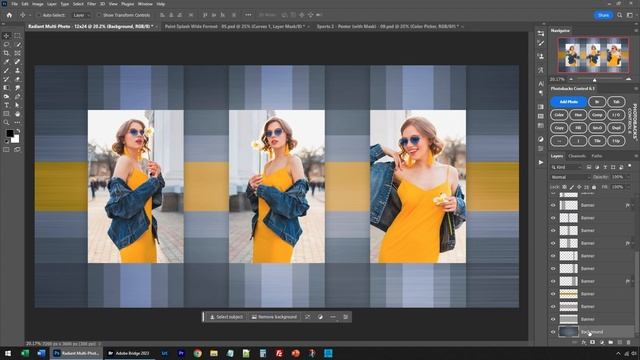The image size is (640, 360).
Task: Click the Navigator zoom slider handle
Action: pyautogui.click(x=594, y=80)
